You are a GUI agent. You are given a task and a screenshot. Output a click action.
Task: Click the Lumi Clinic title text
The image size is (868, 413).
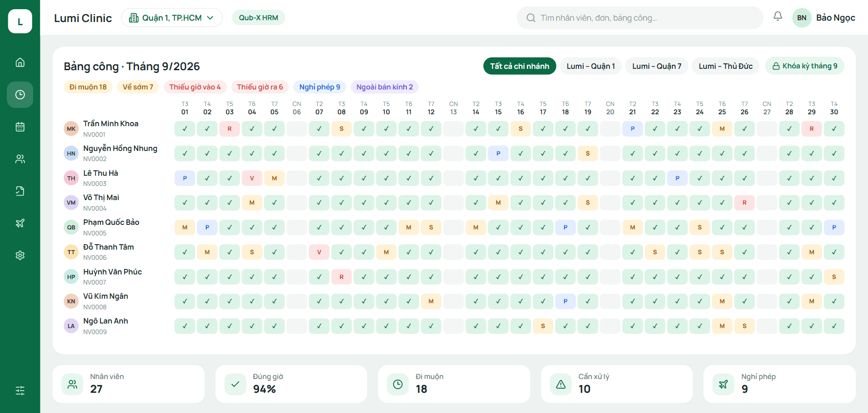tap(83, 18)
